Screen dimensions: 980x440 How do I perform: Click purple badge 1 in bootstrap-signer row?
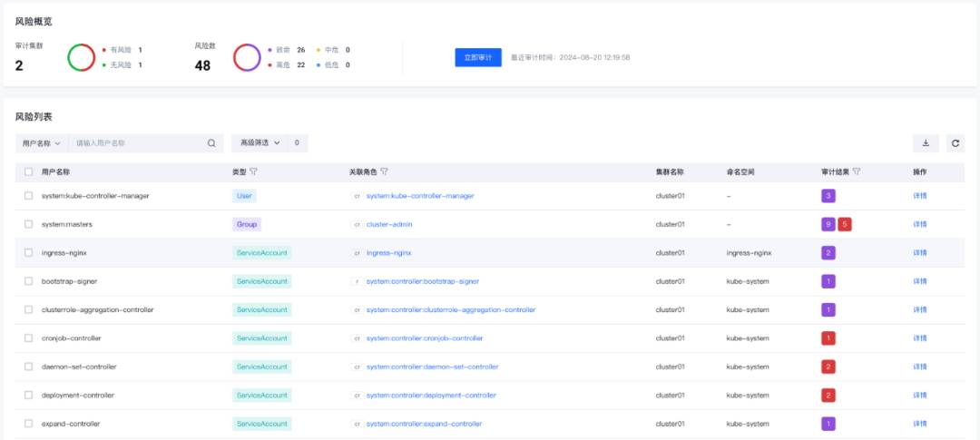[828, 281]
